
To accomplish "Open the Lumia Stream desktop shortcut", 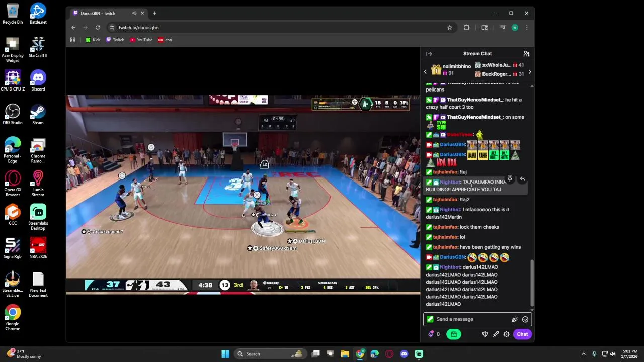I will click(38, 184).
